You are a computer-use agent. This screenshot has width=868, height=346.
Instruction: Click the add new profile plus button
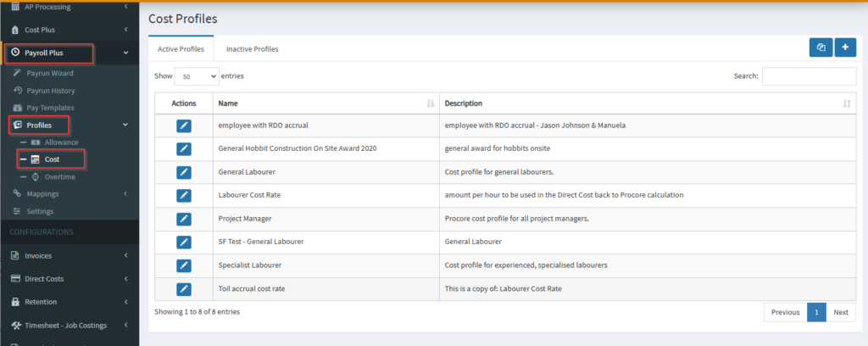click(845, 48)
